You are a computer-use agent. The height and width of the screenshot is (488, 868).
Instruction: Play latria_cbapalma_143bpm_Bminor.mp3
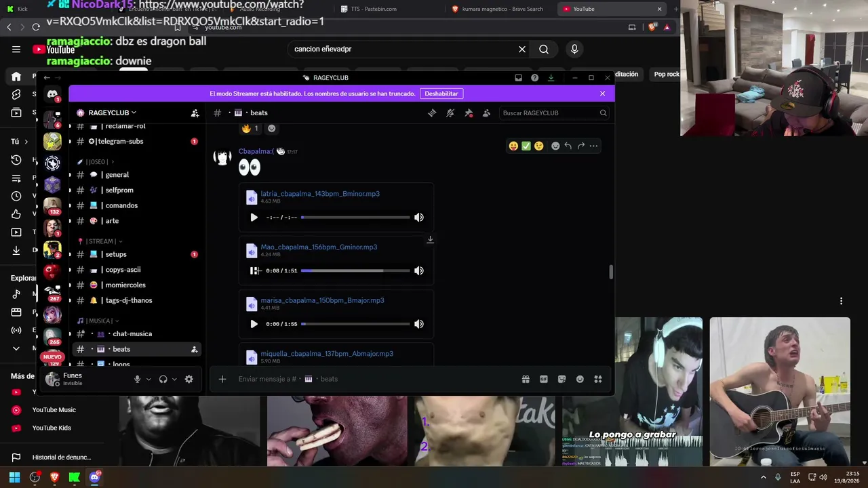point(254,218)
